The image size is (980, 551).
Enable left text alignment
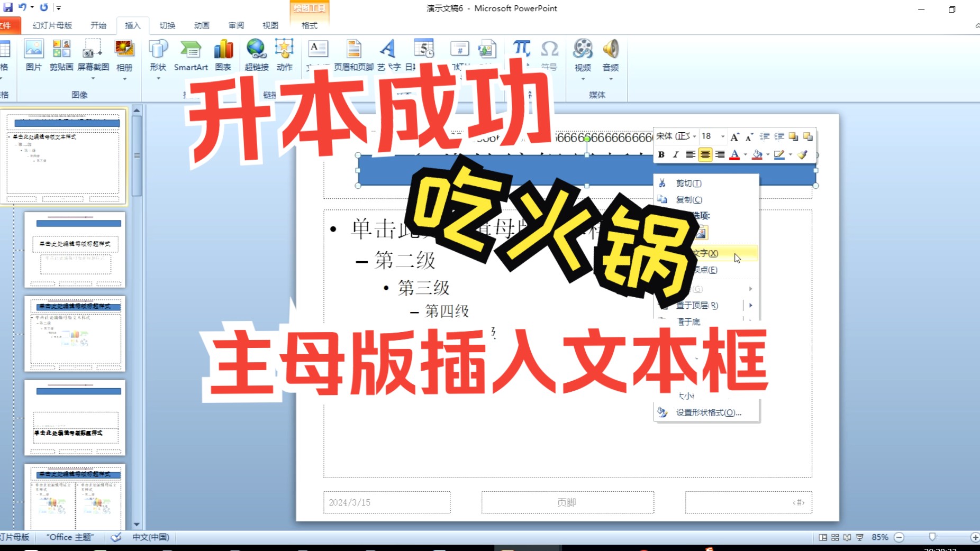(x=690, y=154)
